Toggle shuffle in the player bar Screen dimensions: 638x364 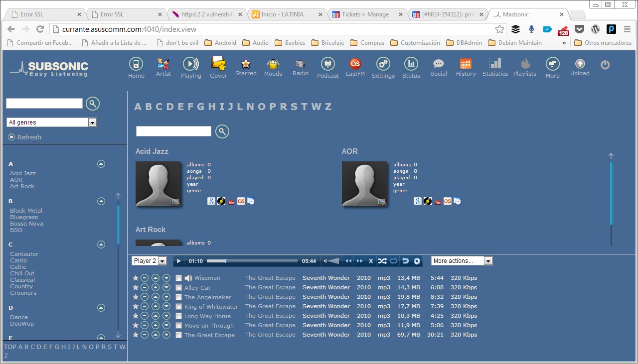coord(382,261)
